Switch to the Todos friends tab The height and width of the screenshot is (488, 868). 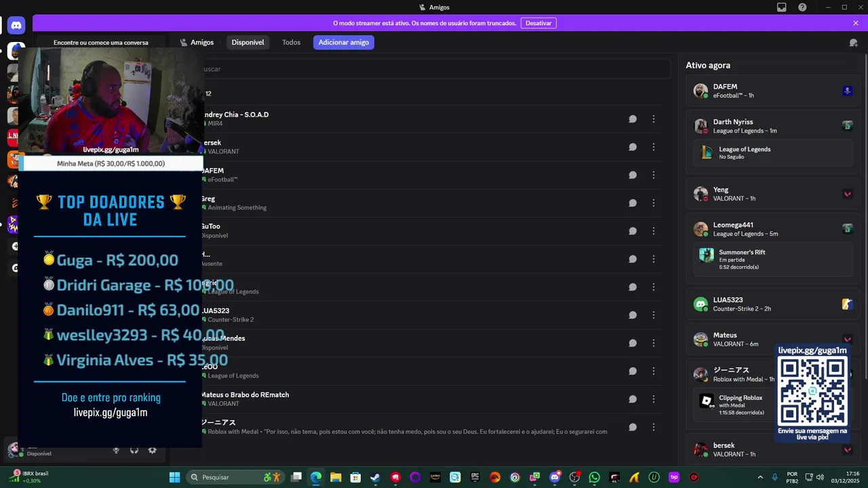tap(291, 43)
